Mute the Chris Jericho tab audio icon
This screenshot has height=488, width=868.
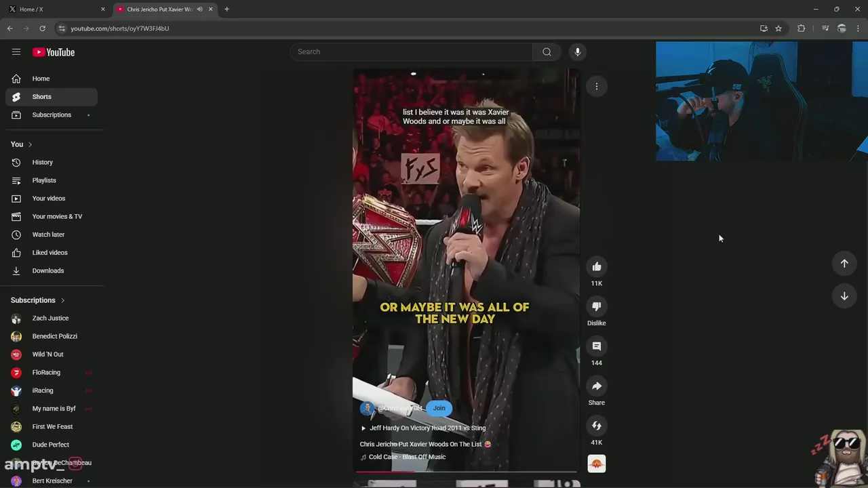tap(199, 9)
